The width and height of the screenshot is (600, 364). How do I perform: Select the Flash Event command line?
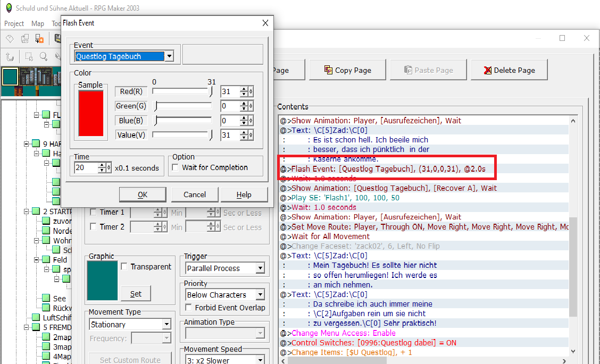coord(382,169)
